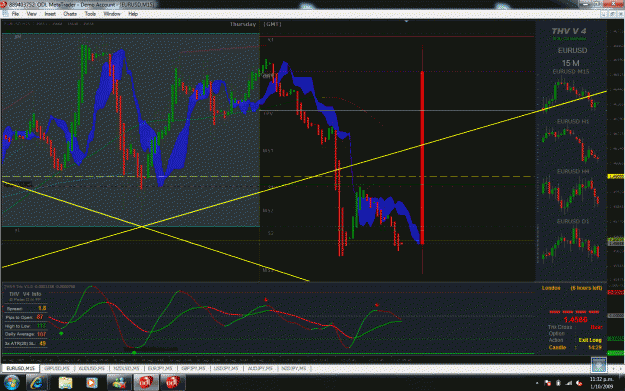This screenshot has width=625, height=391.
Task: Switch to the EURUSD,M15 chart tab
Action: [x=20, y=368]
